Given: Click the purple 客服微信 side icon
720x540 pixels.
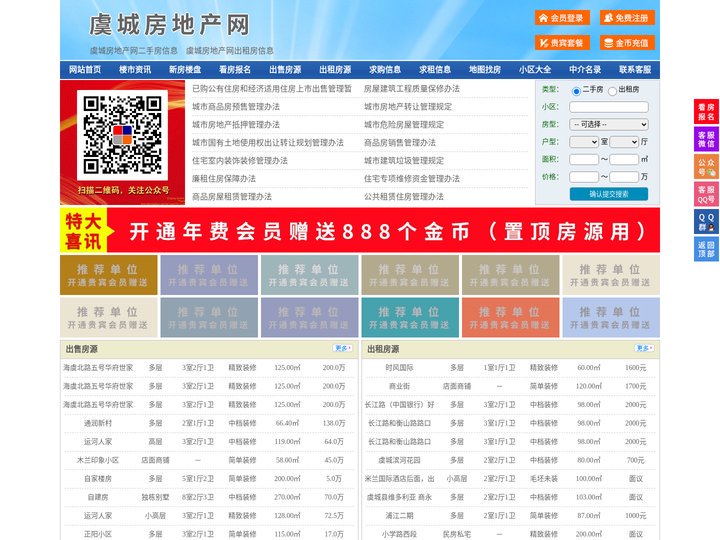Looking at the screenshot, I should (x=706, y=139).
